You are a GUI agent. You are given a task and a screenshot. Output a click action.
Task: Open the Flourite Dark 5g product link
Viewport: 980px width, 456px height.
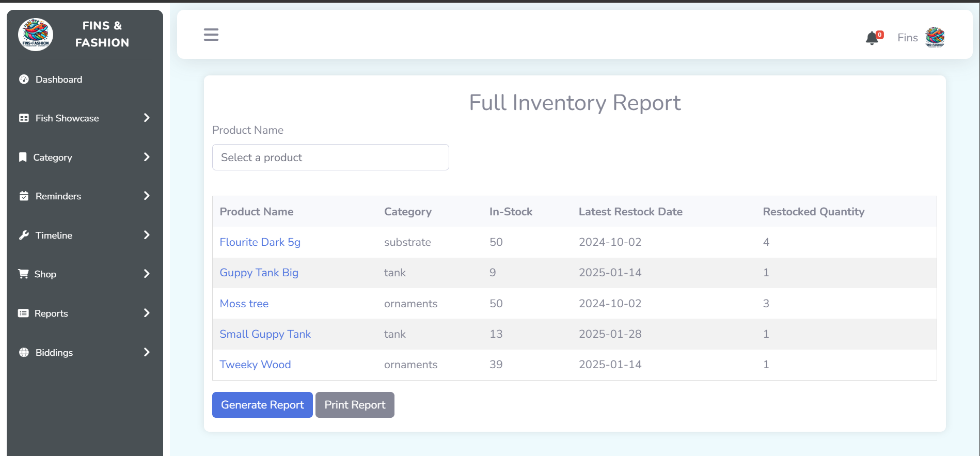(x=260, y=242)
